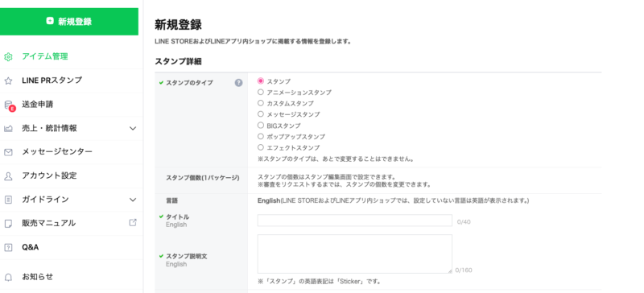Click the 新規登録 page heading
This screenshot has width=644, height=293.
(178, 25)
